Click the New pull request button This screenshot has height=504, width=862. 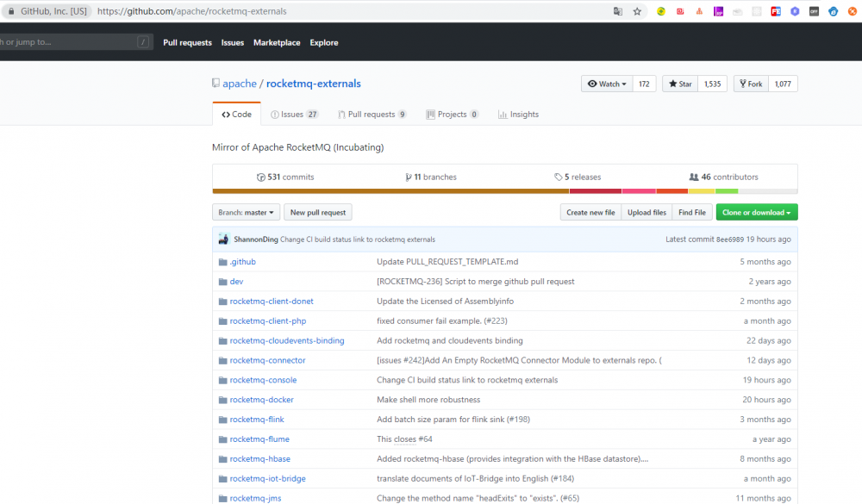pos(318,212)
